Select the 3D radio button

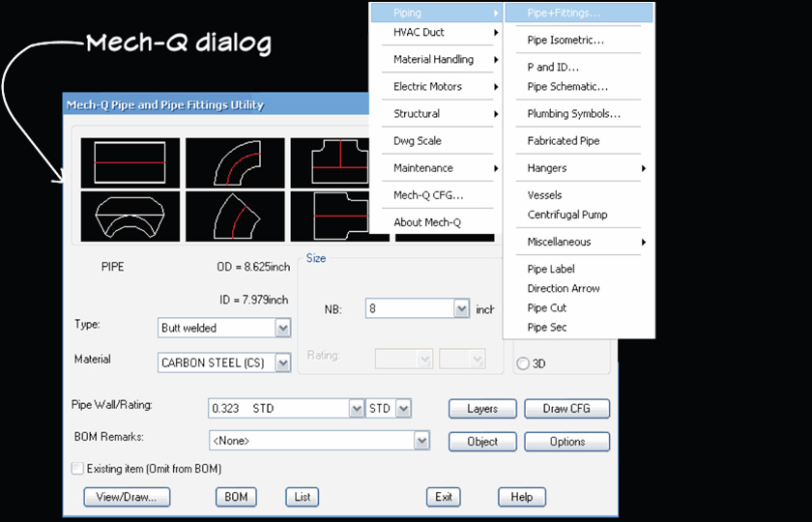(523, 363)
